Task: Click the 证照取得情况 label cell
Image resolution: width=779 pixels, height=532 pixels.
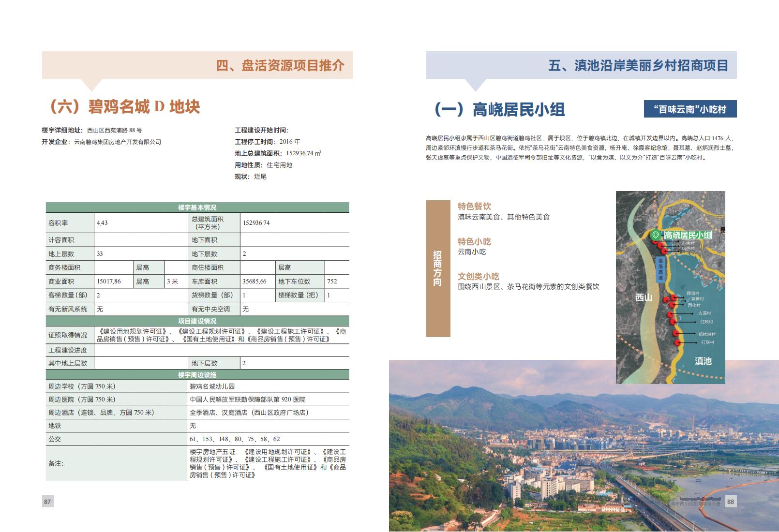Action: 70,335
